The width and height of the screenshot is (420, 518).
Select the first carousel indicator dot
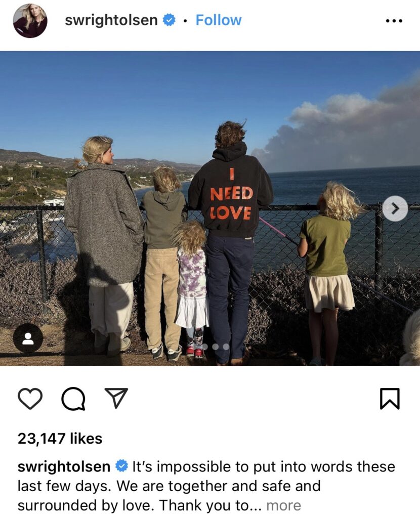click(205, 347)
